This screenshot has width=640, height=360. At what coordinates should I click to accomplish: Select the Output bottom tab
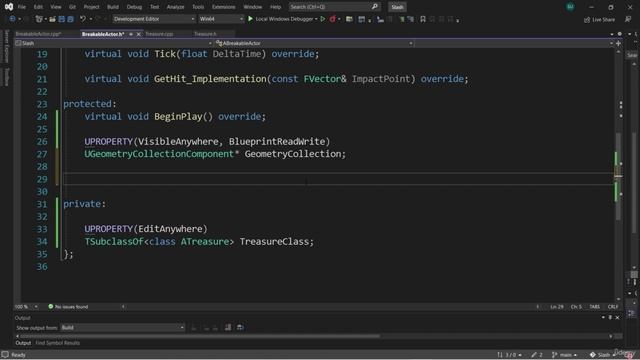coord(23,343)
